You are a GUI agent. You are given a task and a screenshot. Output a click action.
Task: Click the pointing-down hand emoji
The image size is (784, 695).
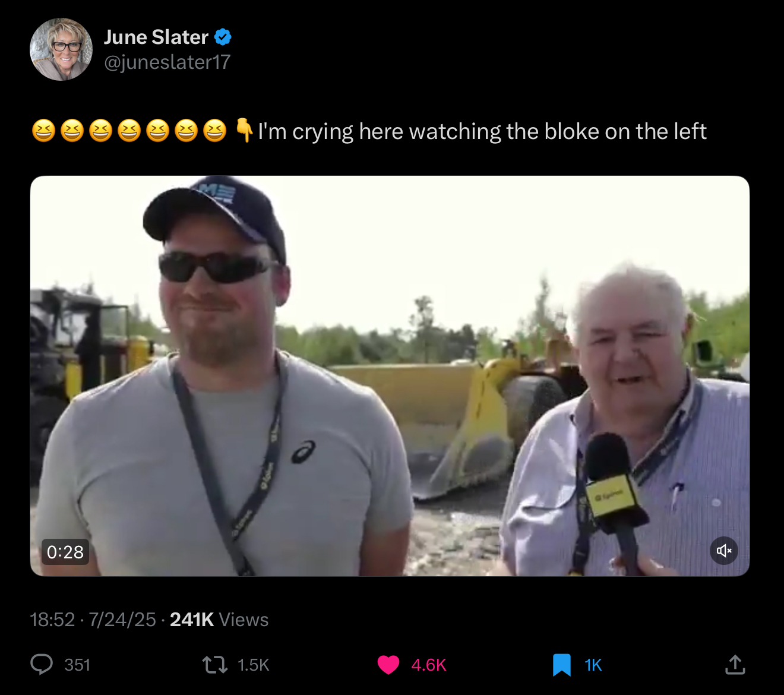tap(244, 131)
